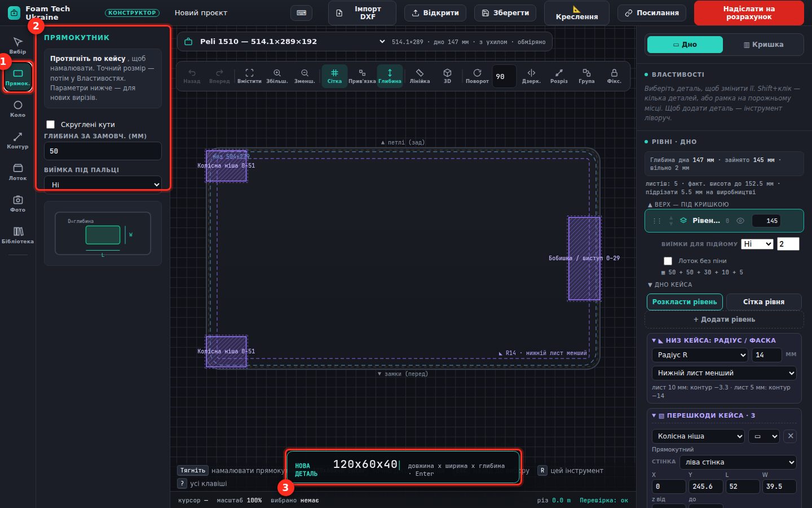Open the Фото tool
Viewport: 812px width, 508px height.
(x=17, y=203)
